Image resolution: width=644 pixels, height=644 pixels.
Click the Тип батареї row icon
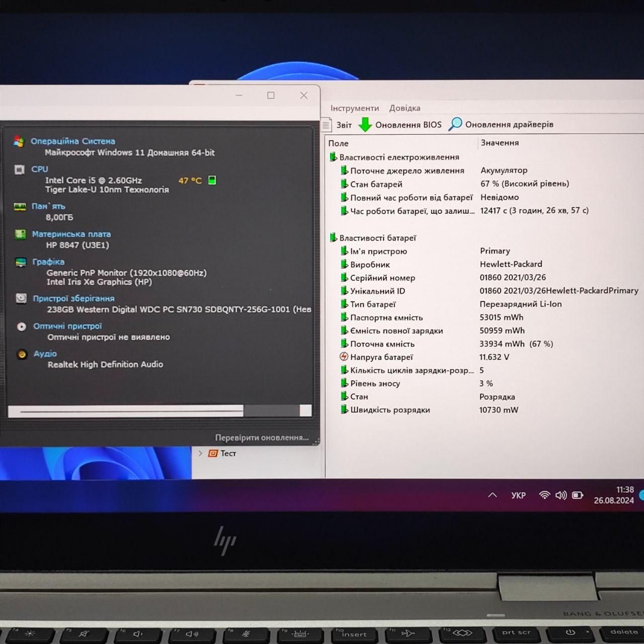coord(344,304)
